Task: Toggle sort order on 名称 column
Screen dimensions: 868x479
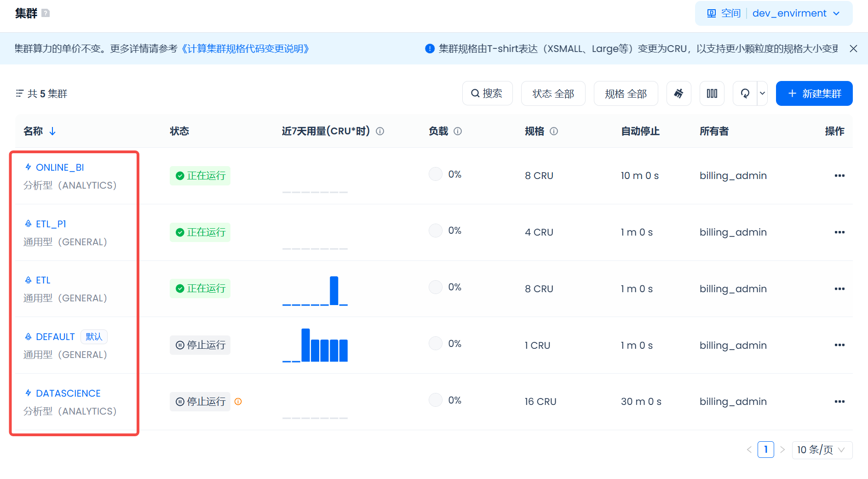Action: (x=52, y=131)
